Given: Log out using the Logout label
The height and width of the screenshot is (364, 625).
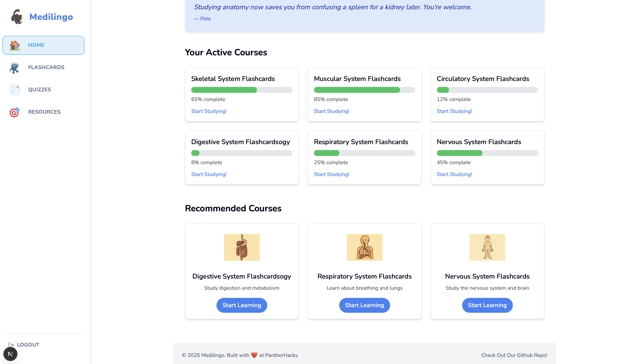Looking at the screenshot, I should (x=28, y=345).
